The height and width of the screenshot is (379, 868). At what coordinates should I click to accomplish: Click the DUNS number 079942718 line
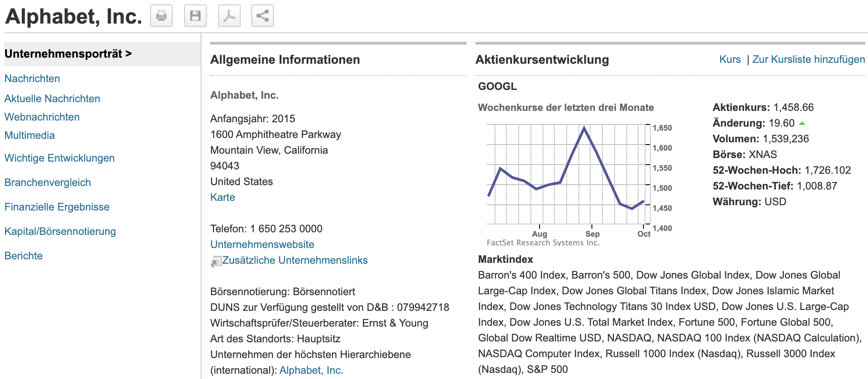point(330,307)
